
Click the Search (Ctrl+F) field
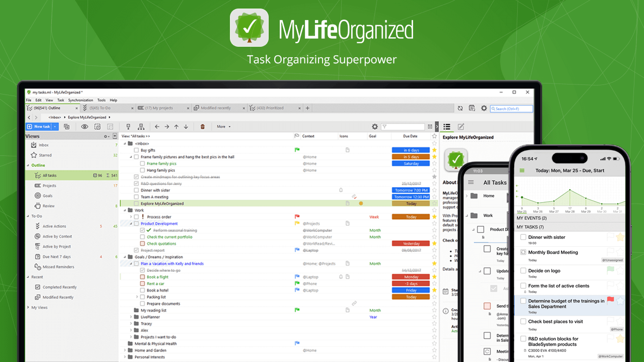point(511,109)
